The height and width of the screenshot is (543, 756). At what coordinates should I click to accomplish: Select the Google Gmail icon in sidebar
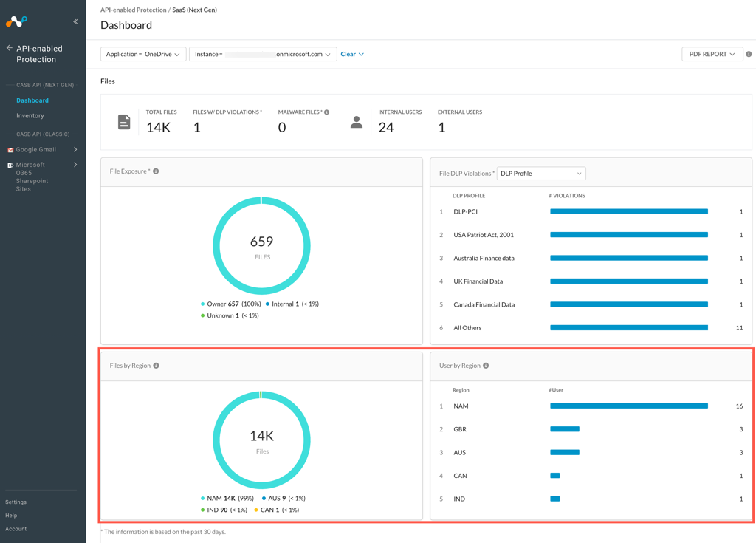tap(10, 149)
